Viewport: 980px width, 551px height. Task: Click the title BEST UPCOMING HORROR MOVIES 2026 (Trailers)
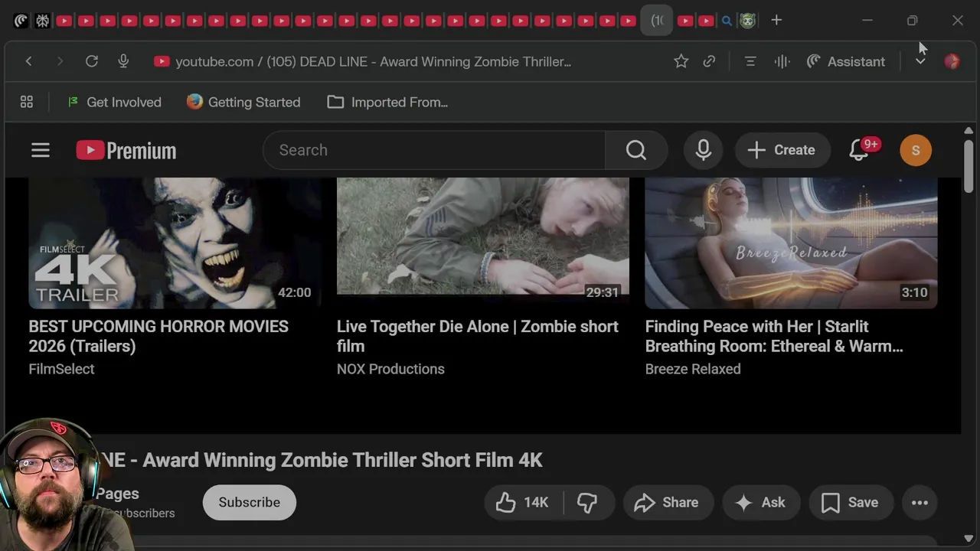click(158, 336)
